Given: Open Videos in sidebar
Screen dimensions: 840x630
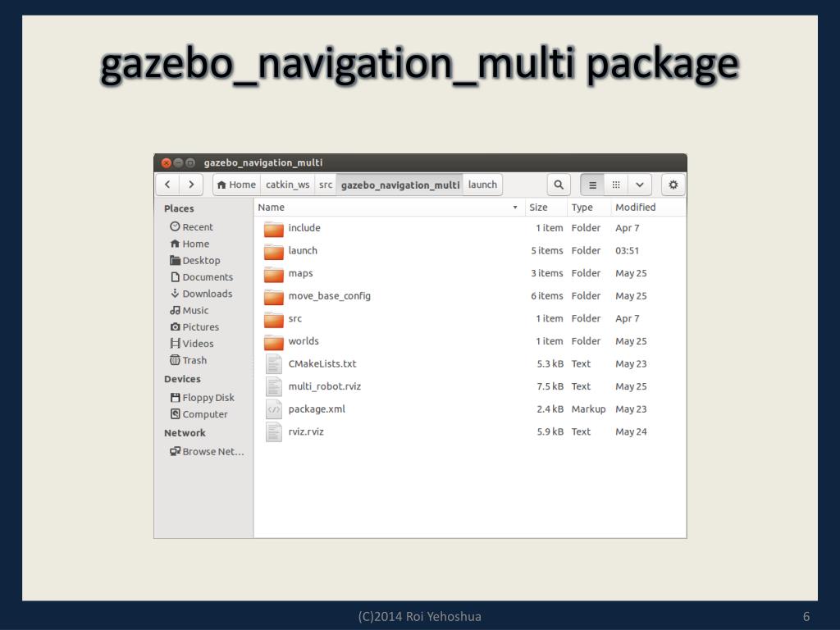Looking at the screenshot, I should pos(192,344).
